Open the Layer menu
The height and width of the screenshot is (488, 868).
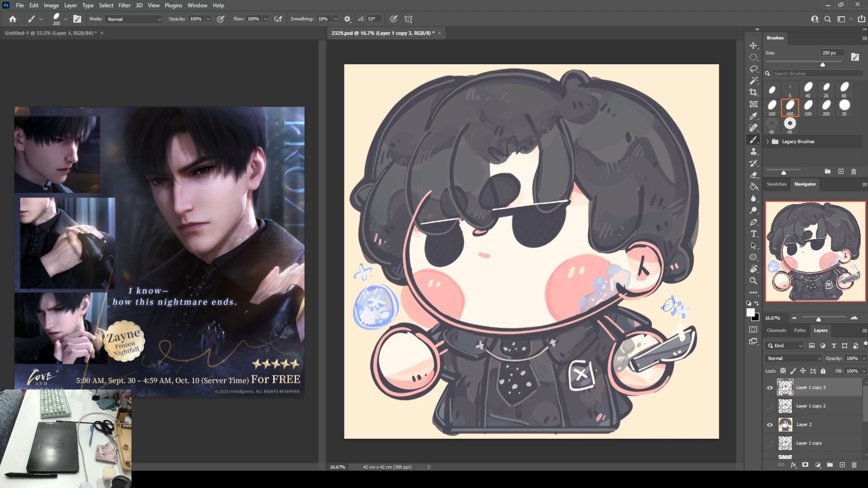[x=70, y=5]
